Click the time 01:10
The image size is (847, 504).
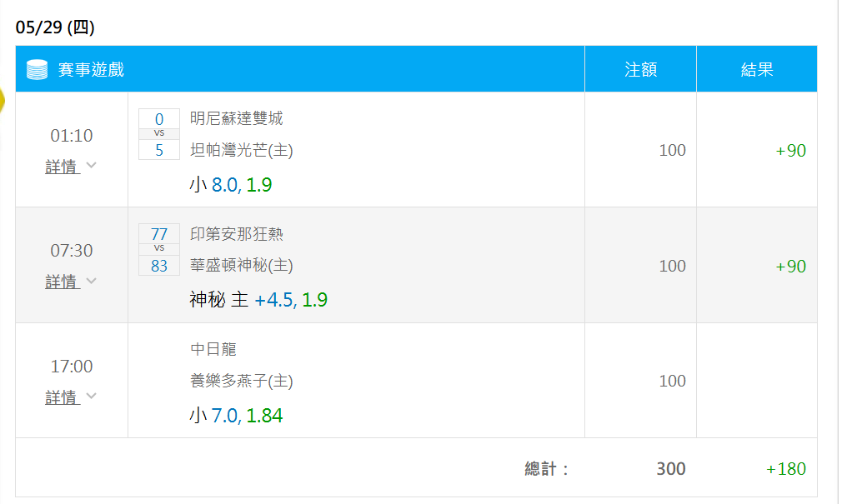(x=72, y=136)
